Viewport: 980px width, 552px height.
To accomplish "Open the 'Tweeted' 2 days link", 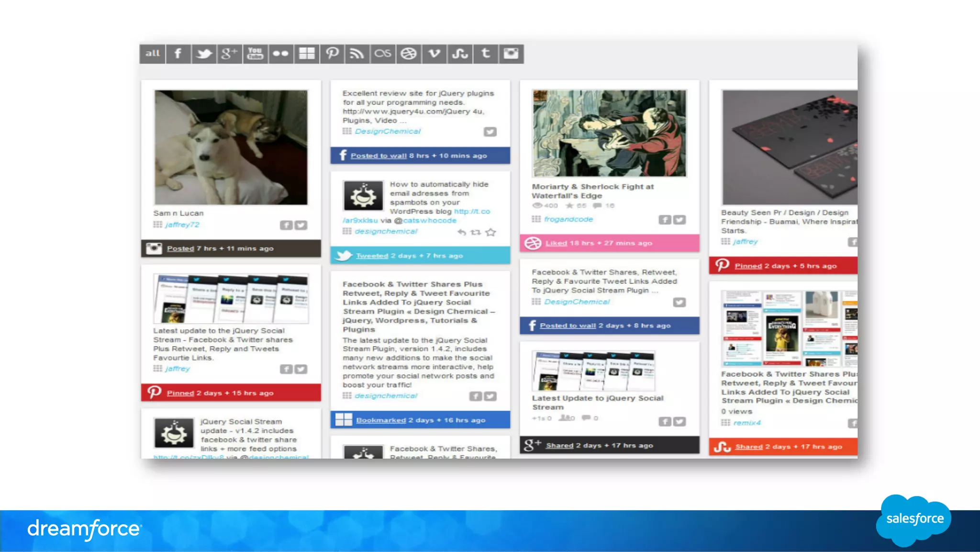I will pyautogui.click(x=372, y=256).
